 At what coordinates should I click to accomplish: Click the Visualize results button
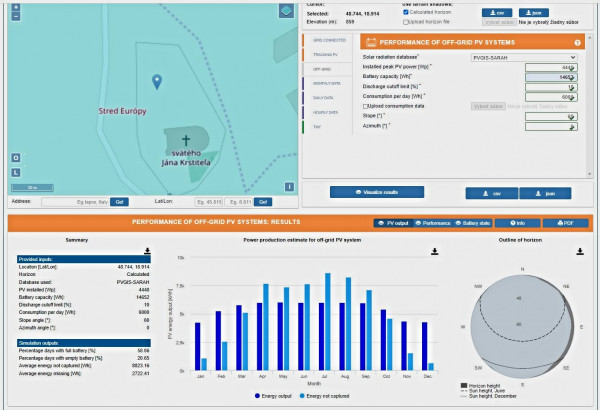(x=377, y=192)
